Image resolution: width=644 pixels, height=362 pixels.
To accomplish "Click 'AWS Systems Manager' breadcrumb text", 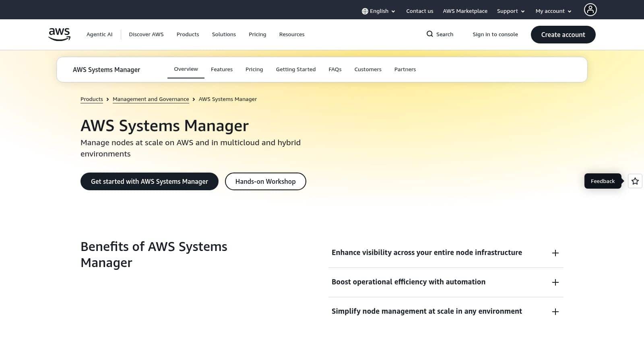I will click(228, 99).
